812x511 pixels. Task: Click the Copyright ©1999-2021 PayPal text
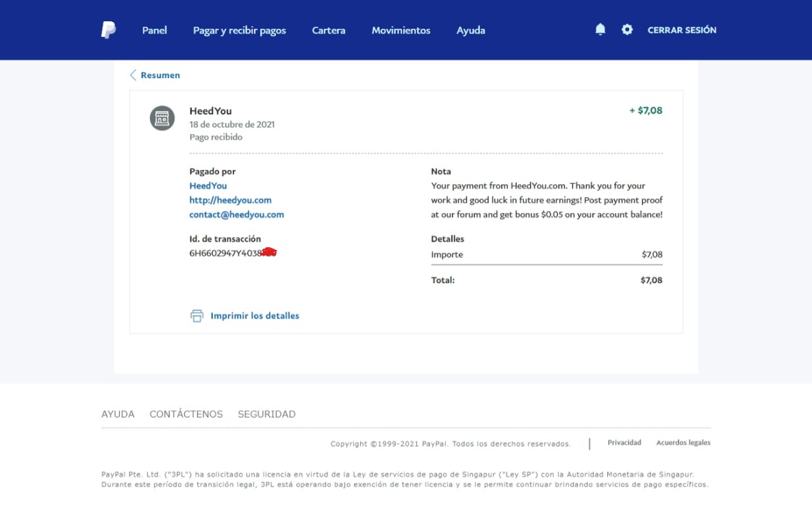451,444
